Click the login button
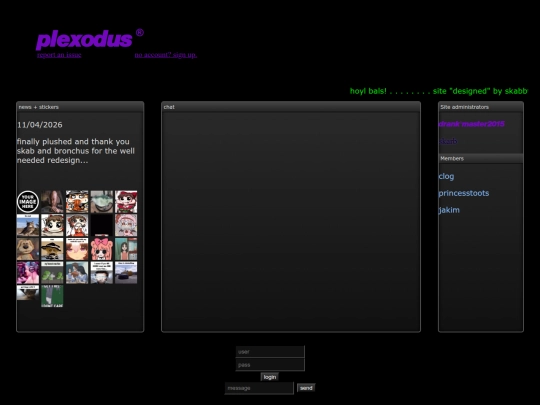The height and width of the screenshot is (405, 540). 270,377
